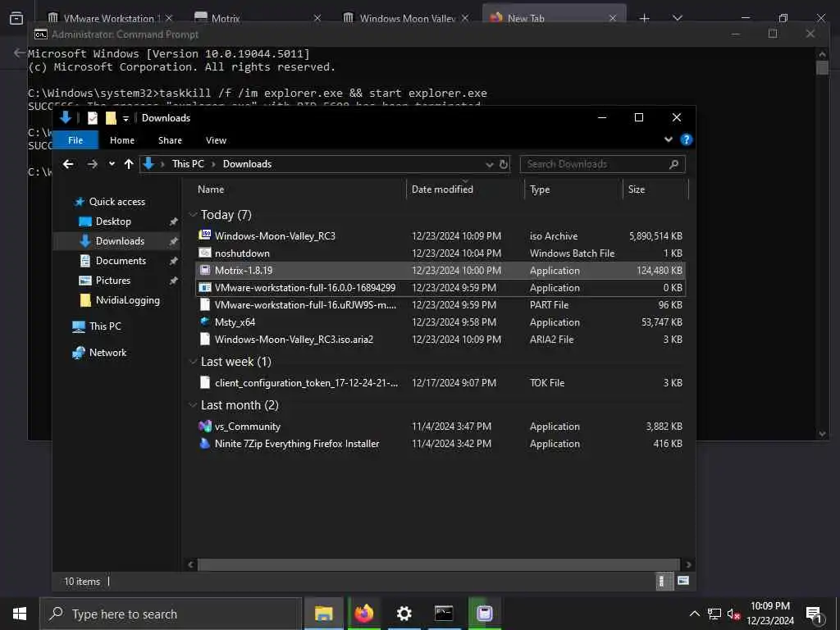The image size is (840, 630).
Task: Select the noshutdown batch file icon
Action: pyautogui.click(x=204, y=253)
